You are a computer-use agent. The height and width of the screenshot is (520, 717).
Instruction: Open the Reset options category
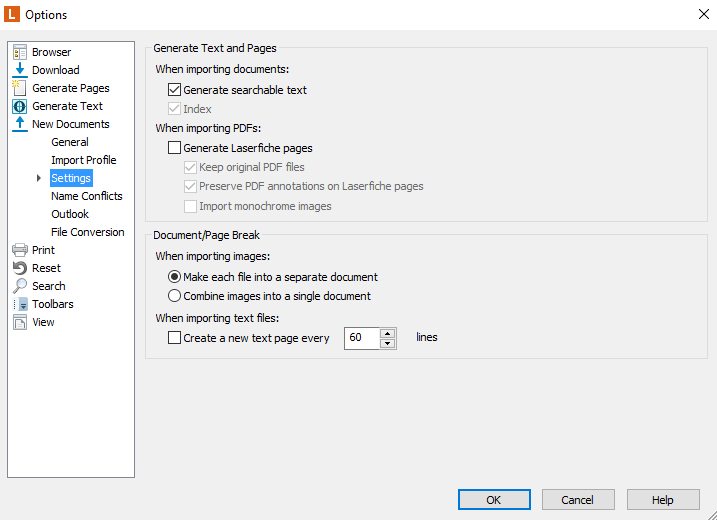pyautogui.click(x=46, y=268)
